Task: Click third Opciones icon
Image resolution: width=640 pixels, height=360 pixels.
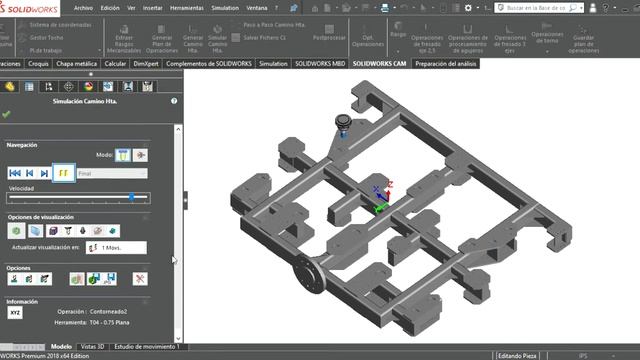Action: [x=44, y=279]
